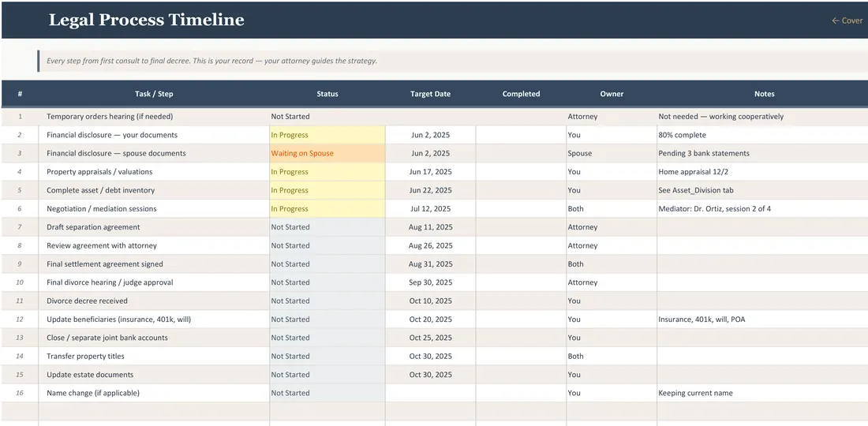Screen dimensions: 868x426
Task: Select status cell for Temporary orders hearing
Action: [327, 117]
